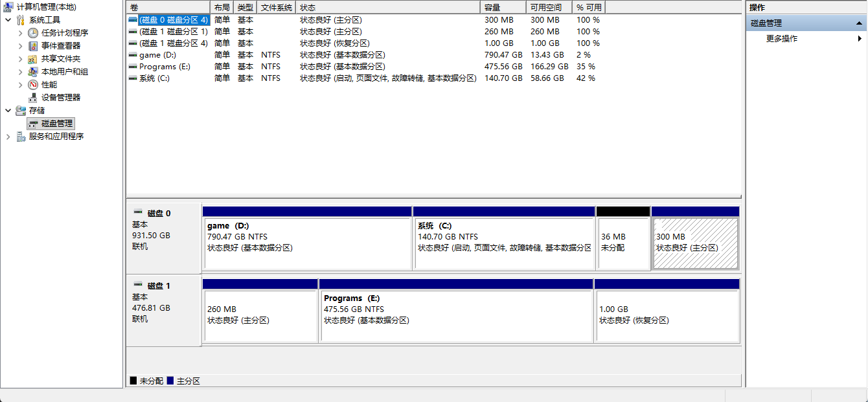Select the 1.00 GB 恢复分区 block on 磁盘 1
Image resolution: width=868 pixels, height=402 pixels.
[x=667, y=311]
